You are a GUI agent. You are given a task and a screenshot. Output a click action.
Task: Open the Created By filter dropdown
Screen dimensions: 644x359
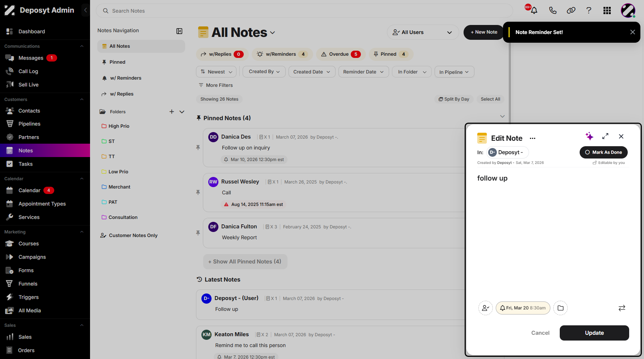click(264, 72)
